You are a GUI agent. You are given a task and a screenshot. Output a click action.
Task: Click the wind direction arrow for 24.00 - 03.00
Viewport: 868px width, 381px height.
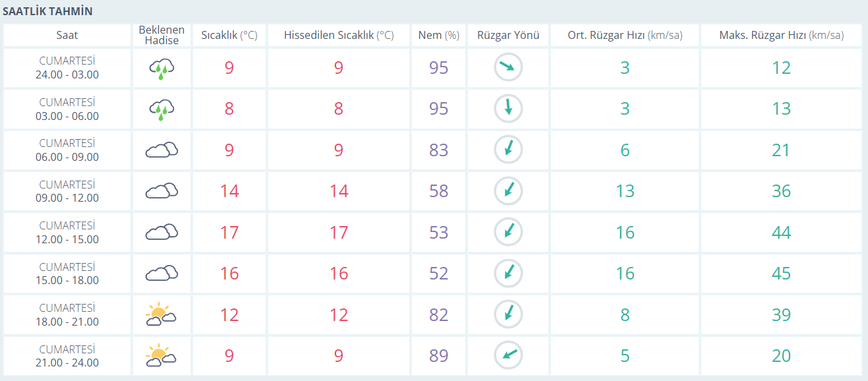[508, 67]
